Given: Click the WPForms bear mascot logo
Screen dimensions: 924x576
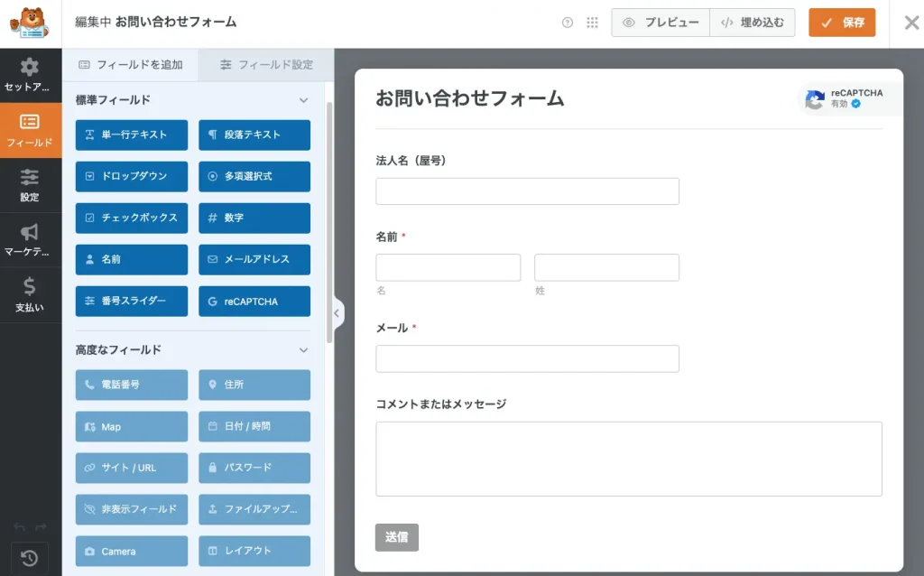Looking at the screenshot, I should point(30,23).
